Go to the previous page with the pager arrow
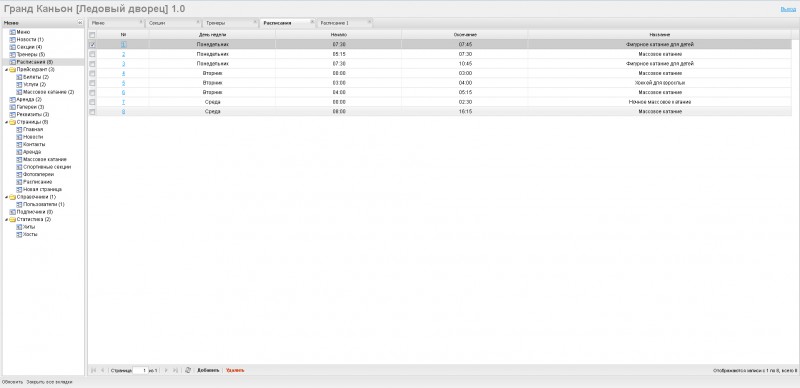This screenshot has height=388, width=800. pos(103,370)
